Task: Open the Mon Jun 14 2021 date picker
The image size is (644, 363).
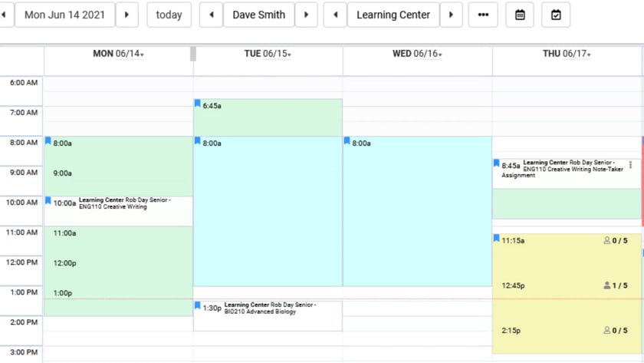Action: (66, 15)
